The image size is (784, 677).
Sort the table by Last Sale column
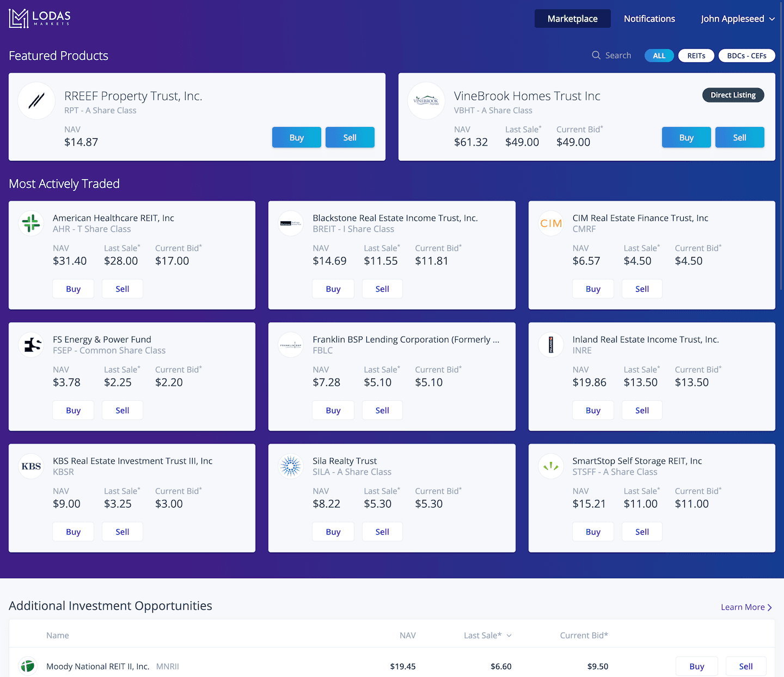(x=488, y=635)
